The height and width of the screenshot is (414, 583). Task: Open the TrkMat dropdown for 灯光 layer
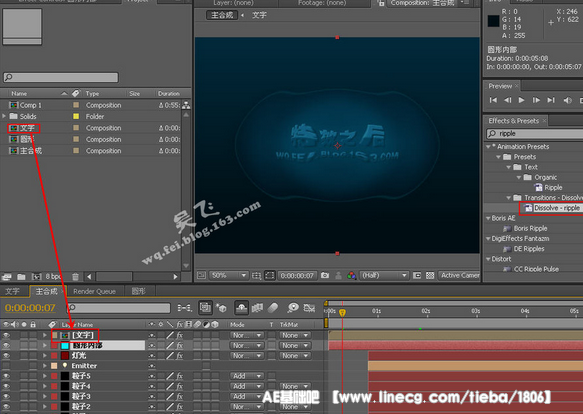point(295,356)
